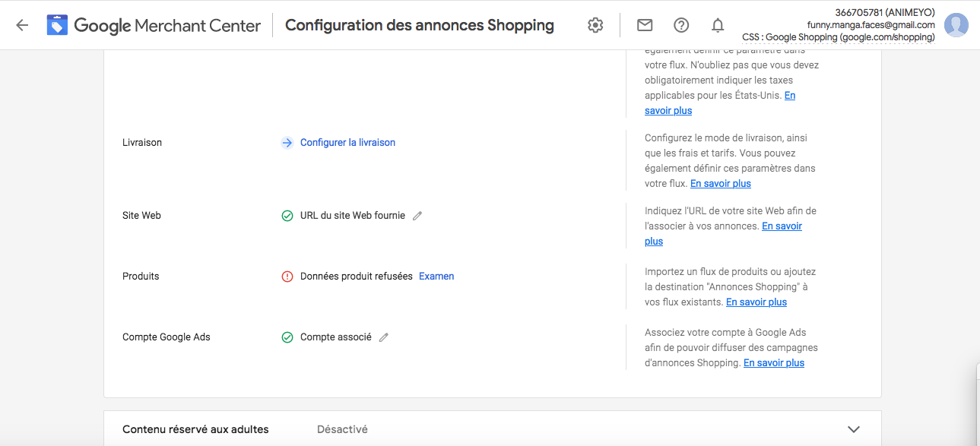The width and height of the screenshot is (980, 446).
Task: Click the blue arrow beside Configurer la livraison
Action: (287, 142)
